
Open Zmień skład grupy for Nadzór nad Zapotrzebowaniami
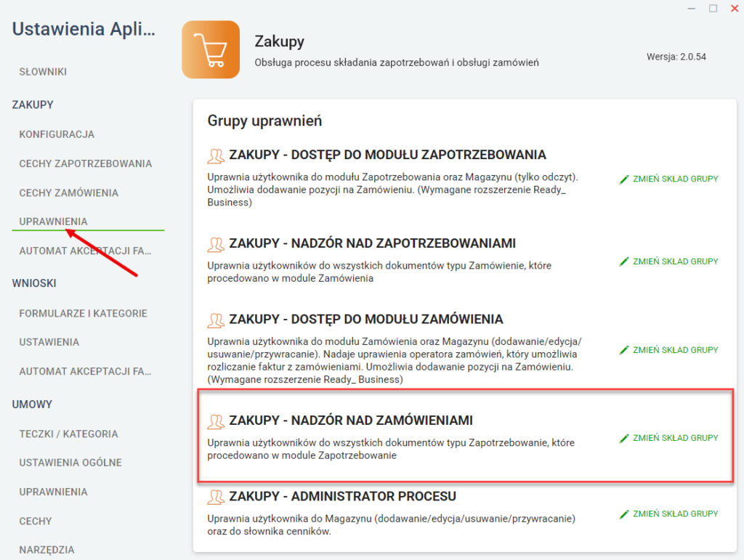[668, 261]
